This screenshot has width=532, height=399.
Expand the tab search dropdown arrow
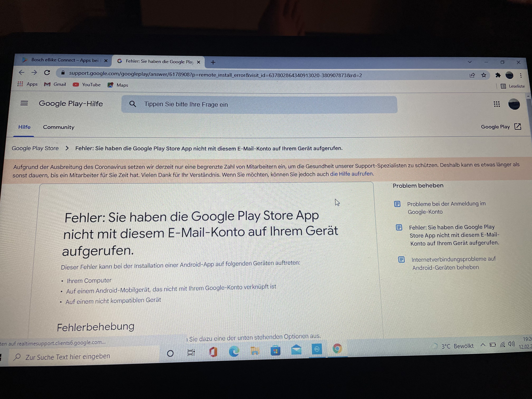(x=469, y=62)
